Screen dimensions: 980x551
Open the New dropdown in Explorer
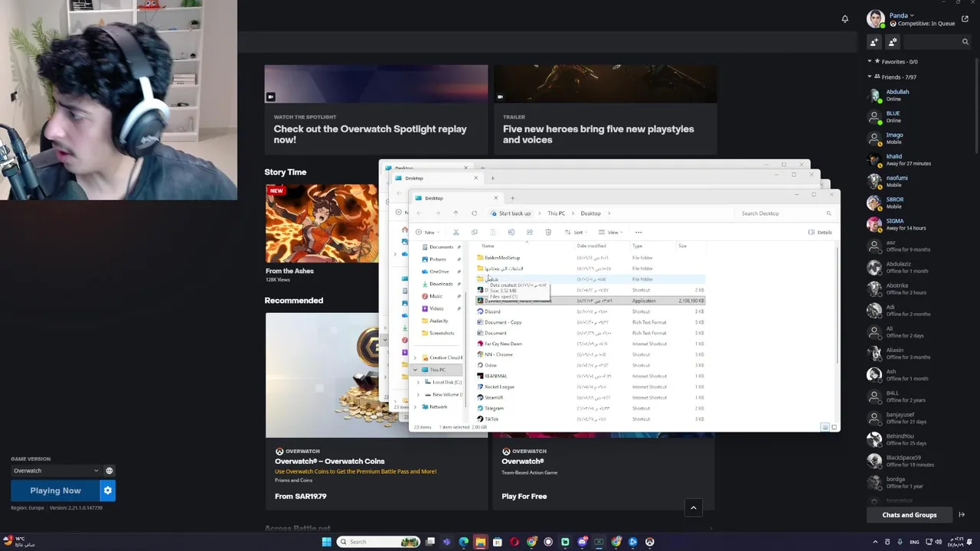[428, 232]
